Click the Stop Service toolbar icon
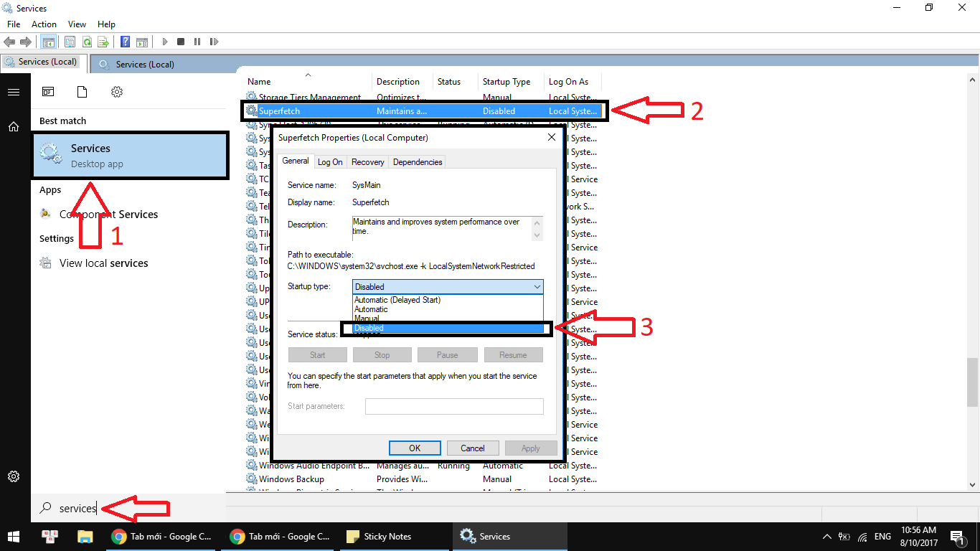The height and width of the screenshot is (551, 980). tap(181, 42)
